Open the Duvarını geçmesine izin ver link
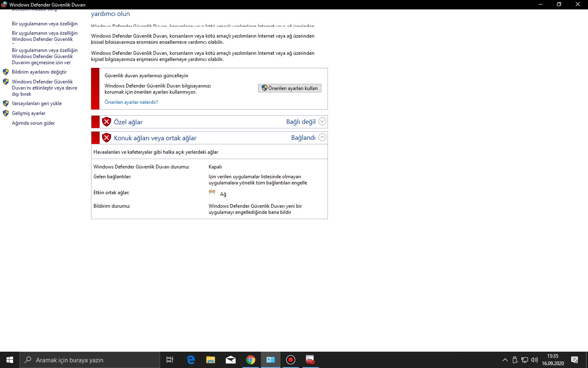588x368 pixels. click(45, 56)
